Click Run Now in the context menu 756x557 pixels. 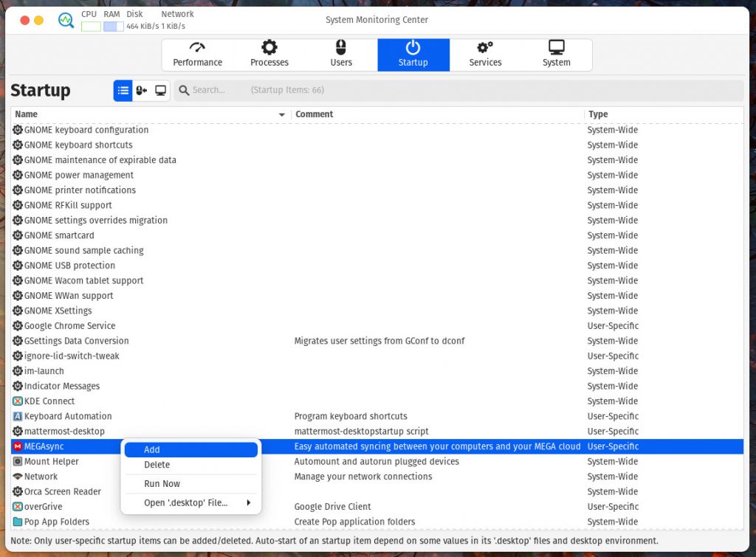tap(162, 484)
